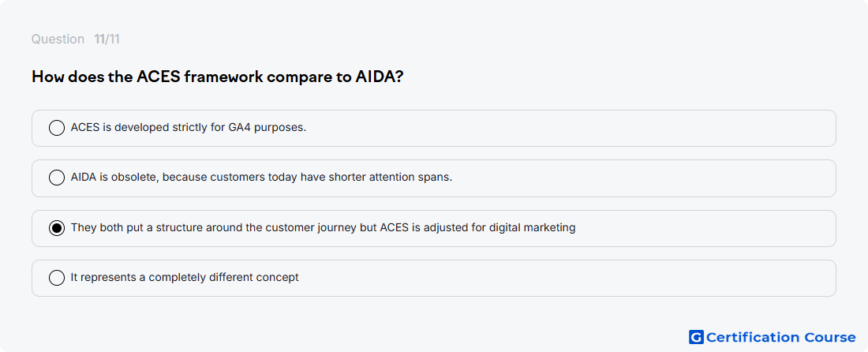Click the 11/11 question counter
The height and width of the screenshot is (352, 868).
coord(107,39)
